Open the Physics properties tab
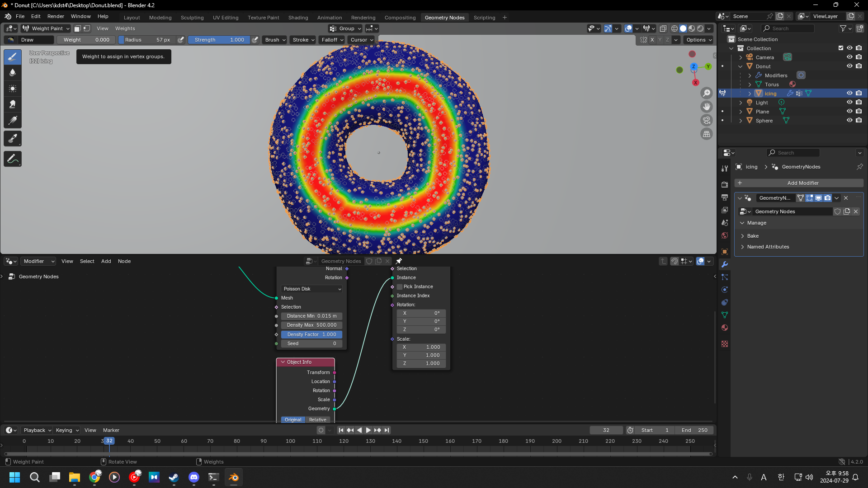This screenshot has height=488, width=868. (725, 290)
